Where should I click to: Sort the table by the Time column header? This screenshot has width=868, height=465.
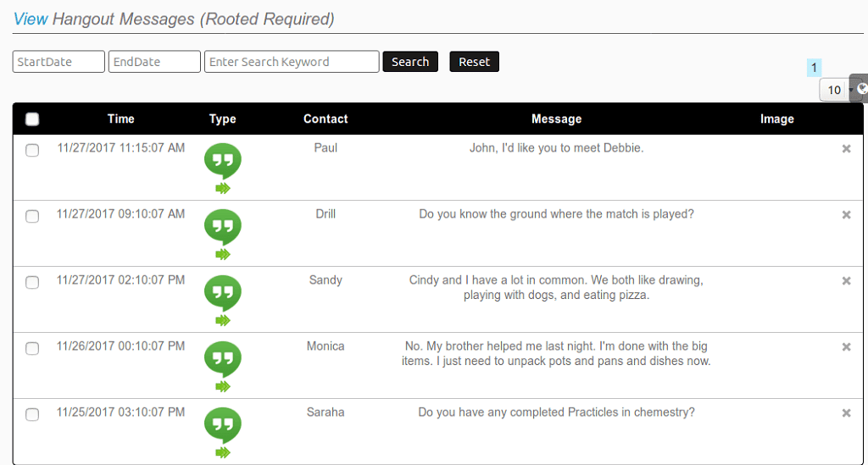(x=120, y=119)
